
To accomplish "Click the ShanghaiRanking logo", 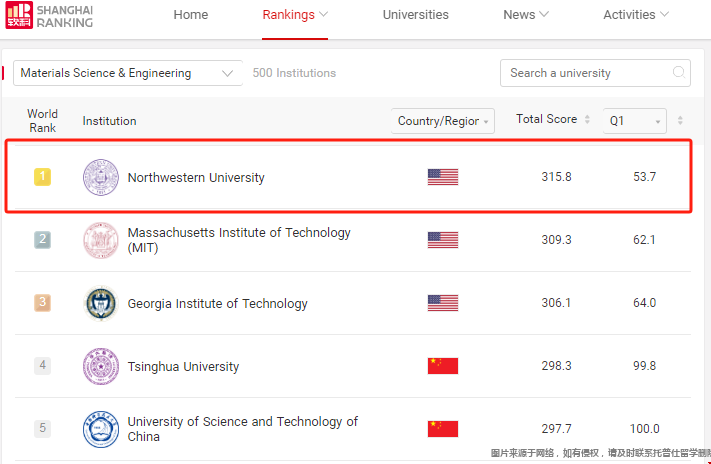I will [x=49, y=15].
